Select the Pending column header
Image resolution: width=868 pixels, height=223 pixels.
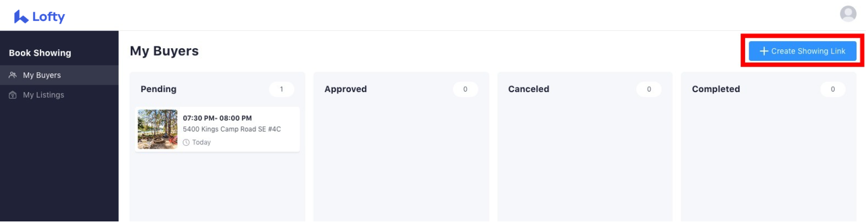point(158,89)
